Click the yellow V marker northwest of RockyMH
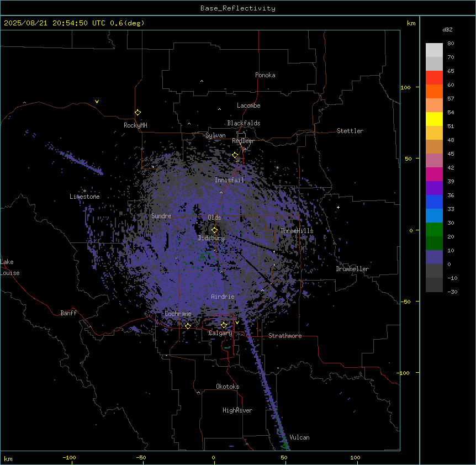This screenshot has height=465, width=476. [97, 102]
